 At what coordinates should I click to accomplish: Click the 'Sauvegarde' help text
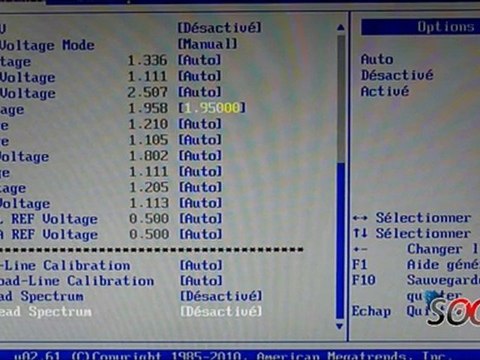pyautogui.click(x=443, y=280)
